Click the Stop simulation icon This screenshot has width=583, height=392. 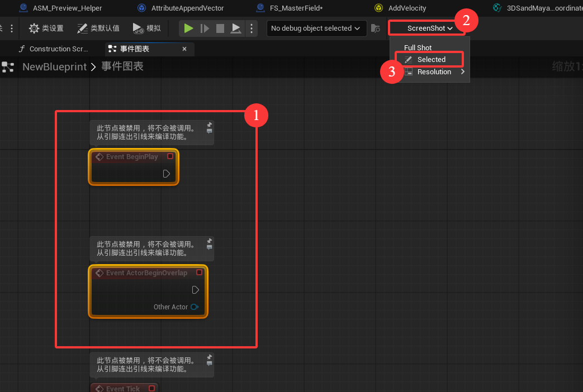220,28
